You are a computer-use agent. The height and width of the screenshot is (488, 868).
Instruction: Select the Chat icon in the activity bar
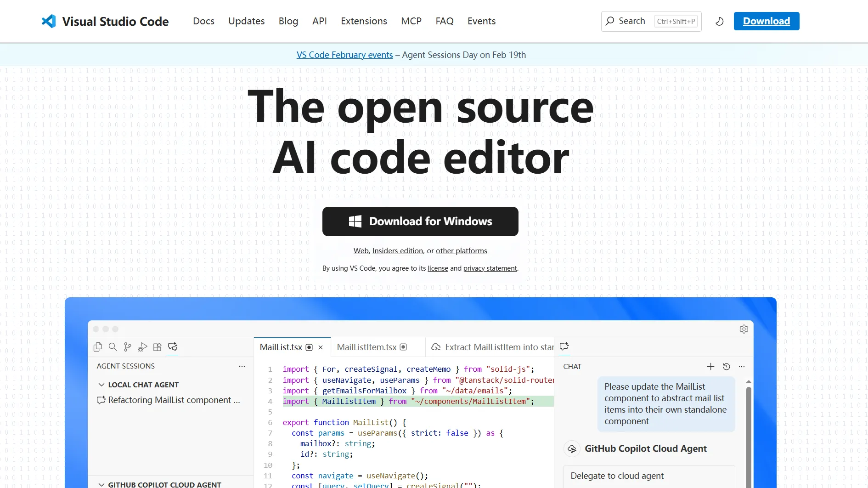[x=173, y=347]
